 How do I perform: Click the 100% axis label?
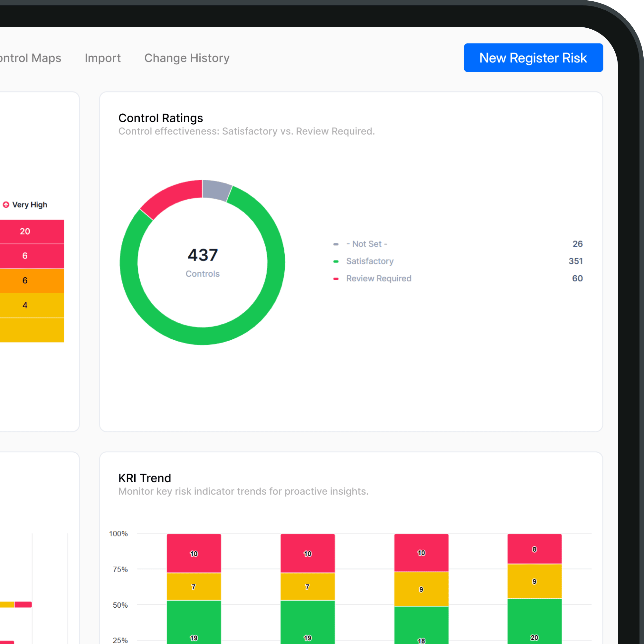point(118,534)
